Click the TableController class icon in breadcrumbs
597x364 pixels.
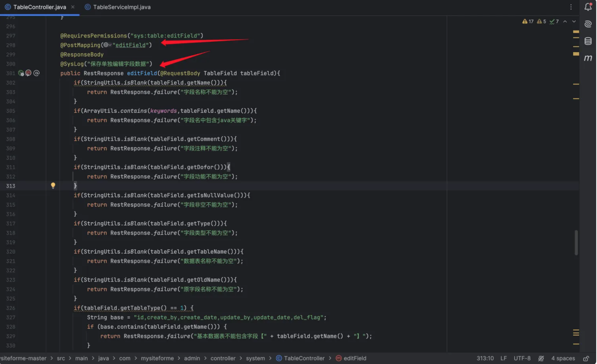coord(279,358)
